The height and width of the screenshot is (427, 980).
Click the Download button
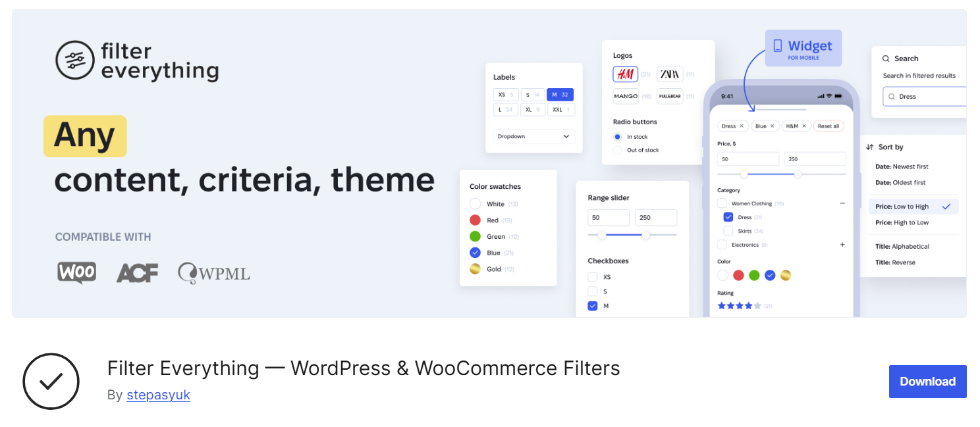[x=928, y=382]
